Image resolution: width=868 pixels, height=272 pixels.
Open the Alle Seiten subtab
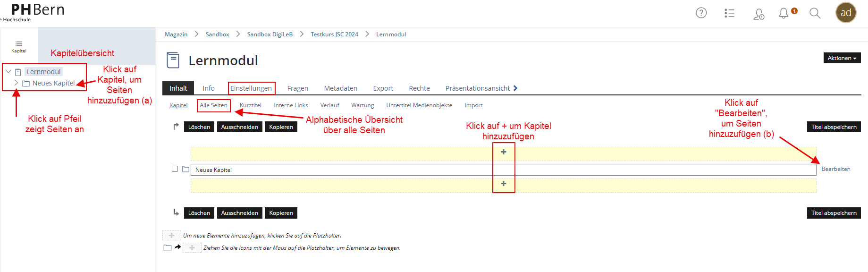click(x=213, y=105)
